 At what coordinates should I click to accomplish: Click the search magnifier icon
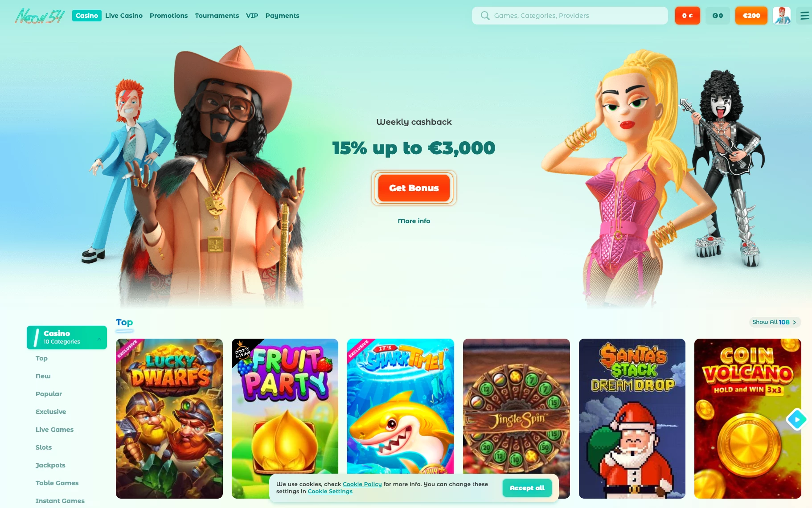pos(485,16)
